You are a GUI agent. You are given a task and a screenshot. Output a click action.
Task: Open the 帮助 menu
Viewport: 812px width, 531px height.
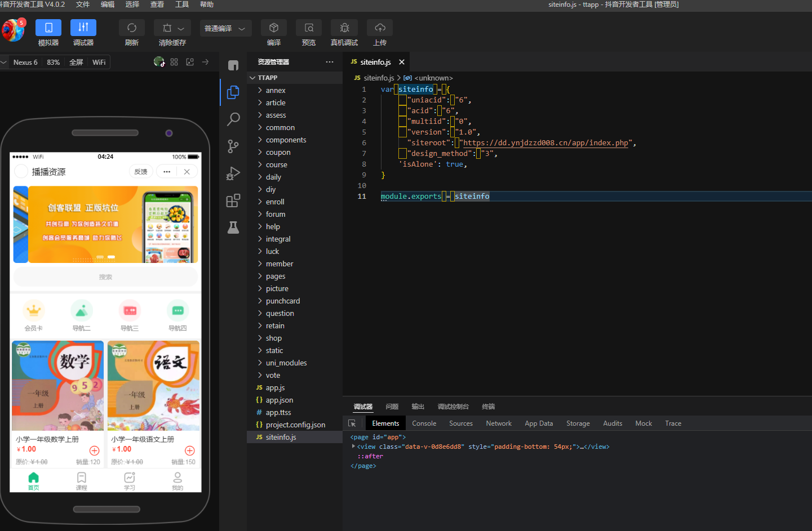[x=207, y=5]
